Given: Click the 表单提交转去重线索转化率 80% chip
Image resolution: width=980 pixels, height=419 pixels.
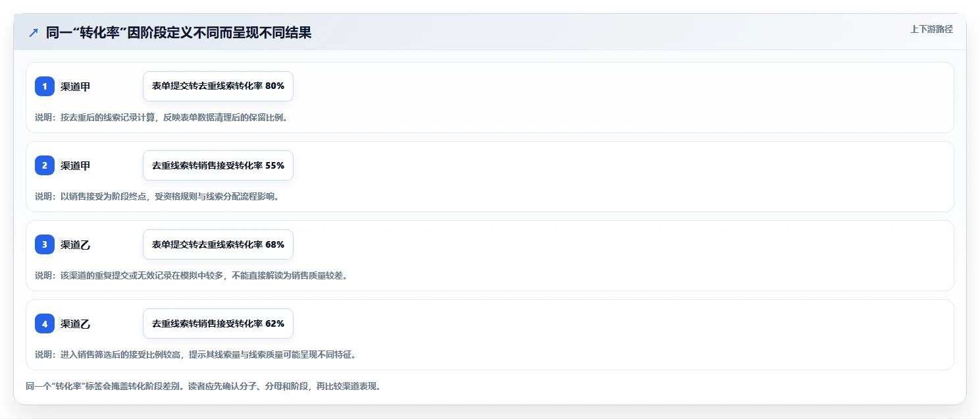Looking at the screenshot, I should tap(218, 86).
